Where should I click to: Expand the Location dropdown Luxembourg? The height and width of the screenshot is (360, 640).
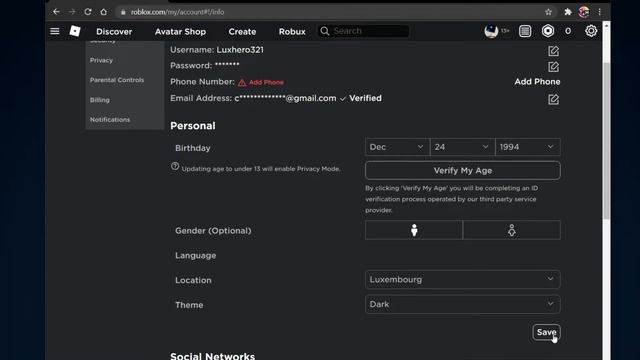pos(463,280)
